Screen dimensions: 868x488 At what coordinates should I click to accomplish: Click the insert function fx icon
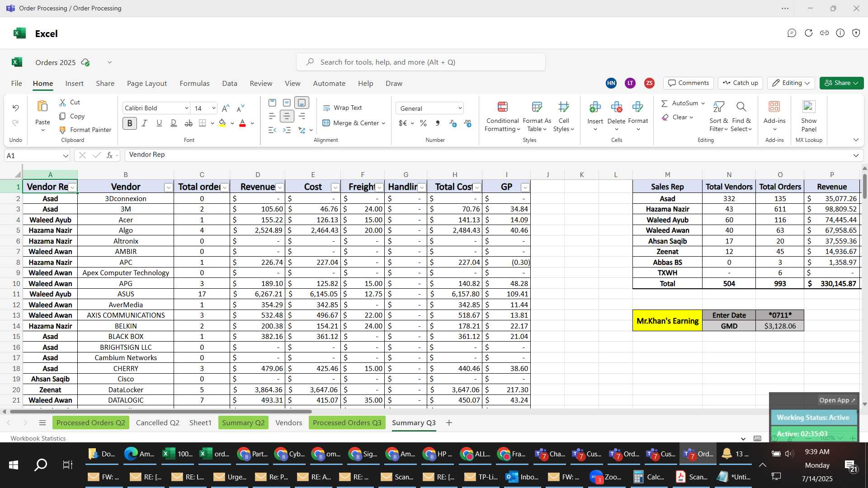[109, 155]
